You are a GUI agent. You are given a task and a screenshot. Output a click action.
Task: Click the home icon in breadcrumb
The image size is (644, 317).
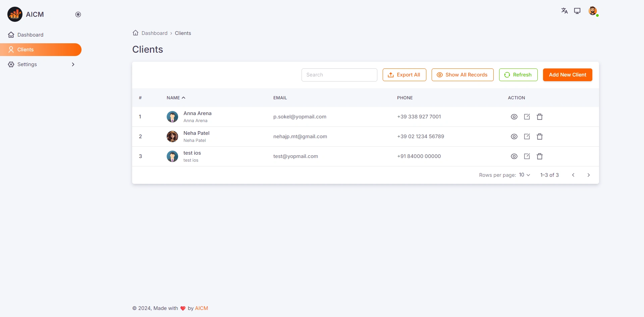(136, 33)
